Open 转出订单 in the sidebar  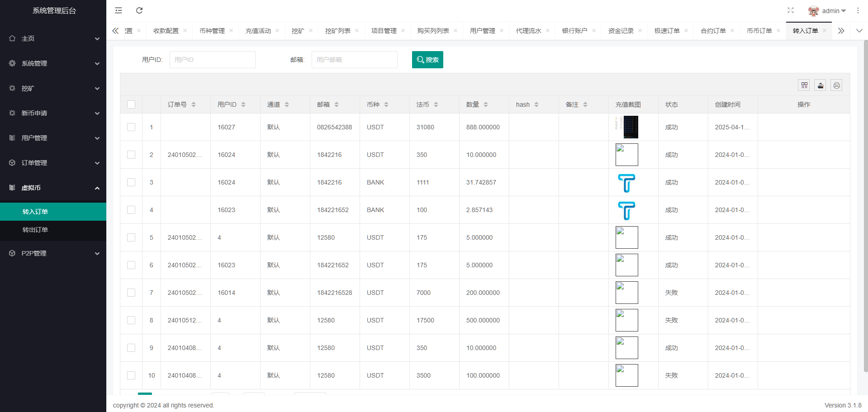tap(35, 230)
